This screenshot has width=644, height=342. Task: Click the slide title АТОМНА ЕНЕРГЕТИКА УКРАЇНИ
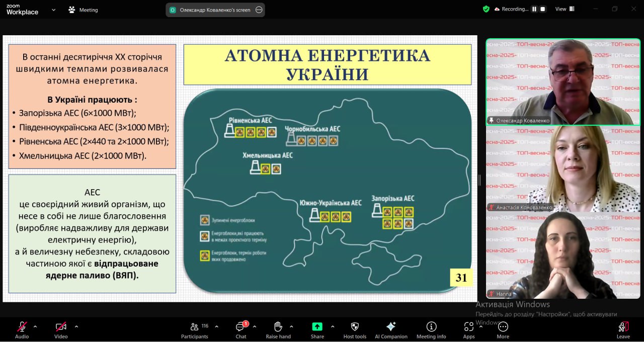pyautogui.click(x=327, y=65)
